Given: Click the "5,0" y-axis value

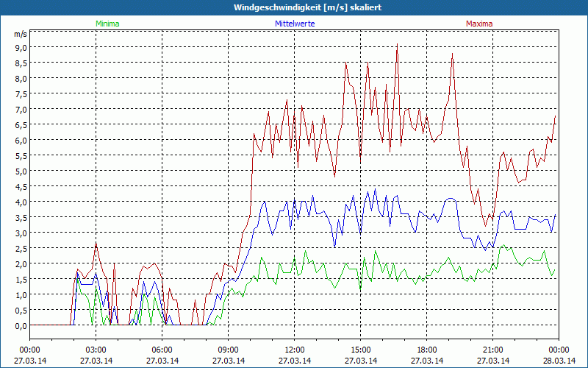Looking at the screenshot, I should 21,171.
